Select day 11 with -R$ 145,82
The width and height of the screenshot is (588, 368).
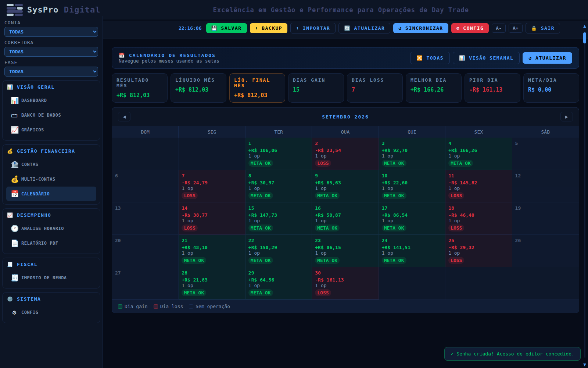tap(478, 186)
